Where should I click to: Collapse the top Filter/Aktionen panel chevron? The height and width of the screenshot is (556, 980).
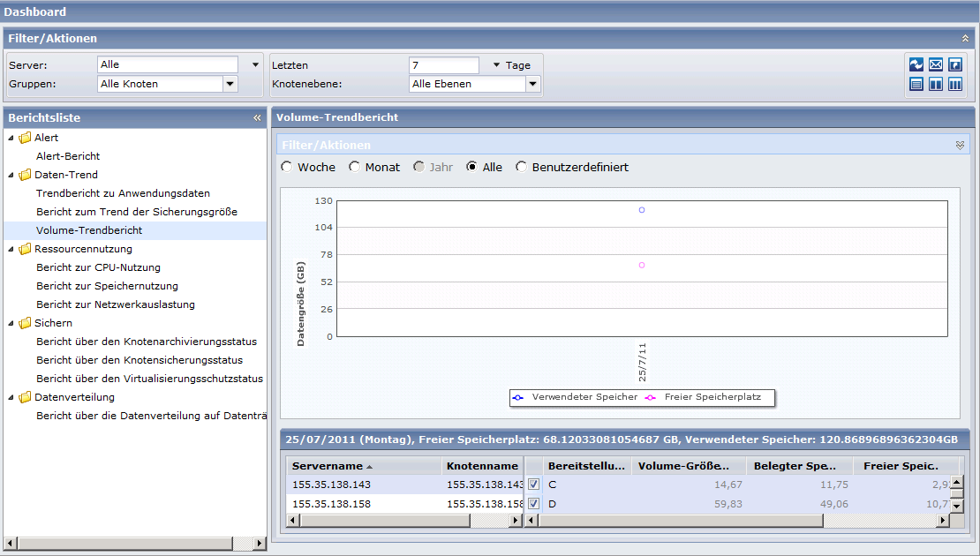[965, 38]
